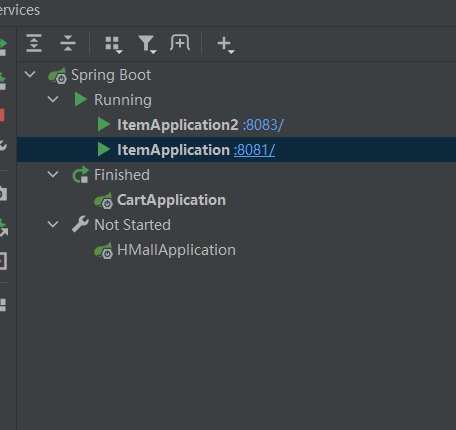Open the :8083/ port link
The height and width of the screenshot is (430, 456).
[x=263, y=125]
